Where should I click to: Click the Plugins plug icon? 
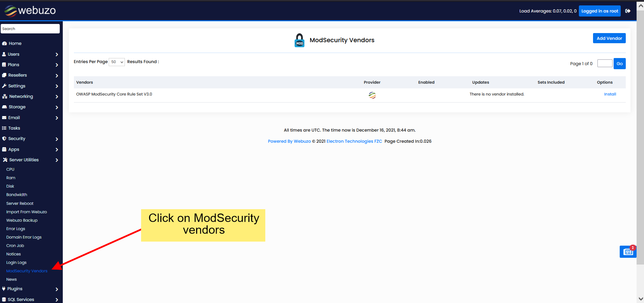pos(4,289)
